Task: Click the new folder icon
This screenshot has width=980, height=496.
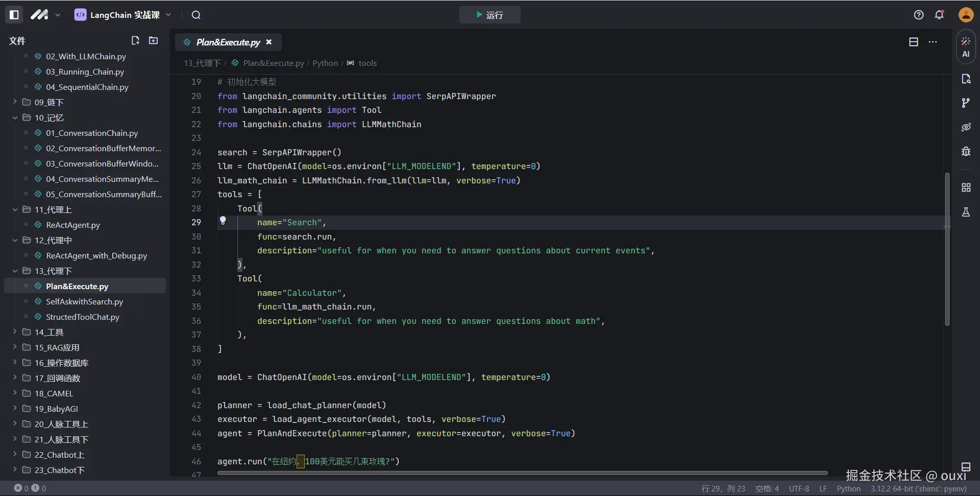Action: (153, 40)
